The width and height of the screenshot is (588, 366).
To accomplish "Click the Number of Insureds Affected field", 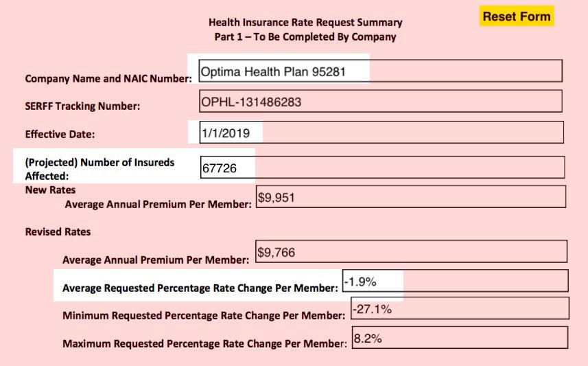I will click(x=382, y=167).
